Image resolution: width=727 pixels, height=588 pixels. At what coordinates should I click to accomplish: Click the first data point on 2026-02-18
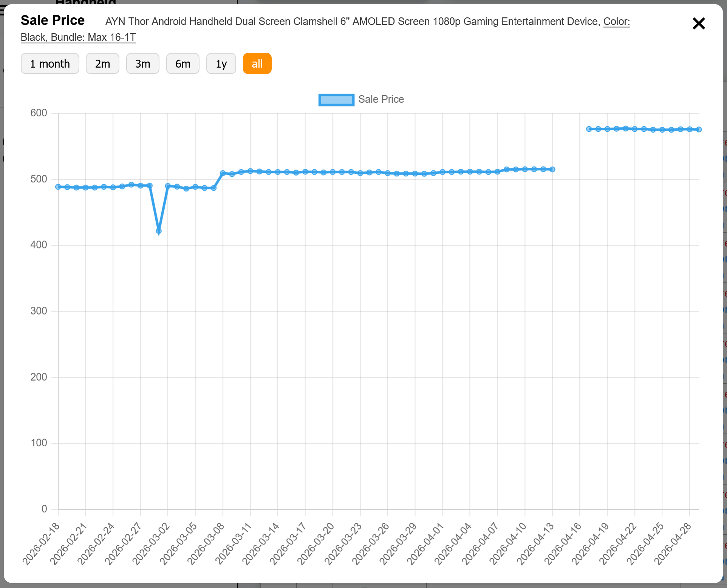pyautogui.click(x=58, y=187)
